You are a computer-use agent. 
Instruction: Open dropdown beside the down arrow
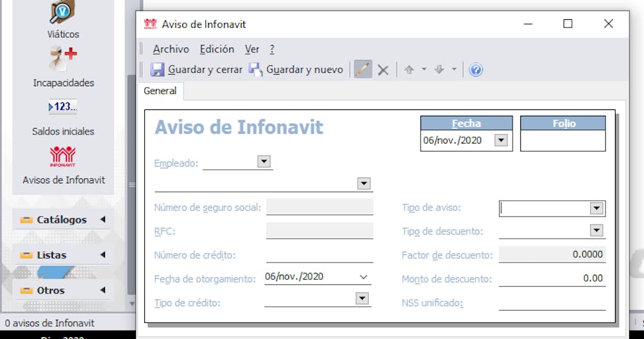454,69
